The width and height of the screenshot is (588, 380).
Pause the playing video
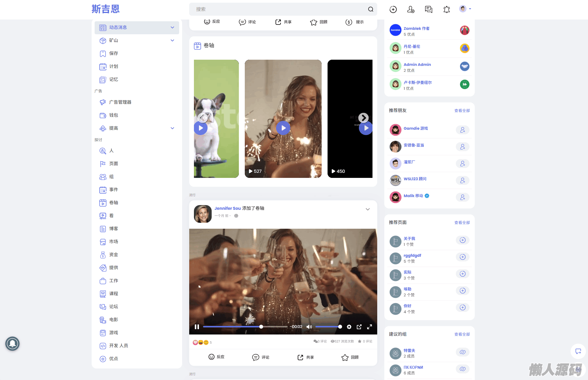[197, 327]
